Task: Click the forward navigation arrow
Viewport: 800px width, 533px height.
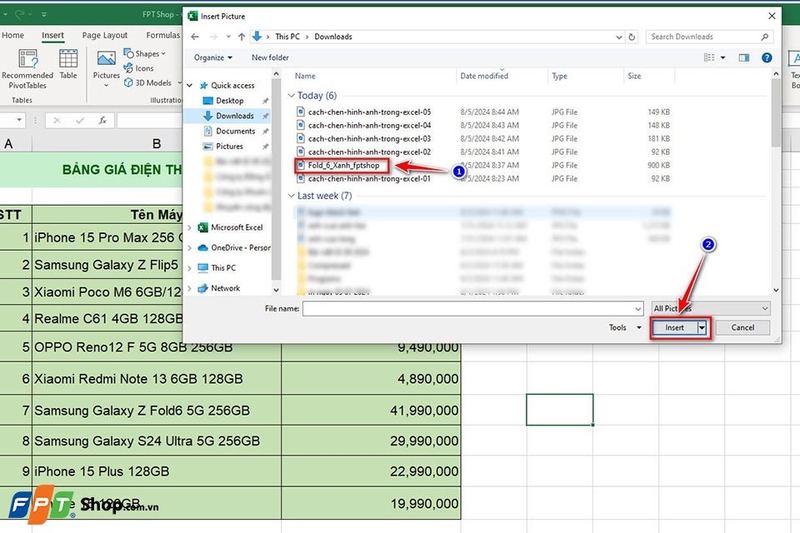Action: [x=213, y=37]
